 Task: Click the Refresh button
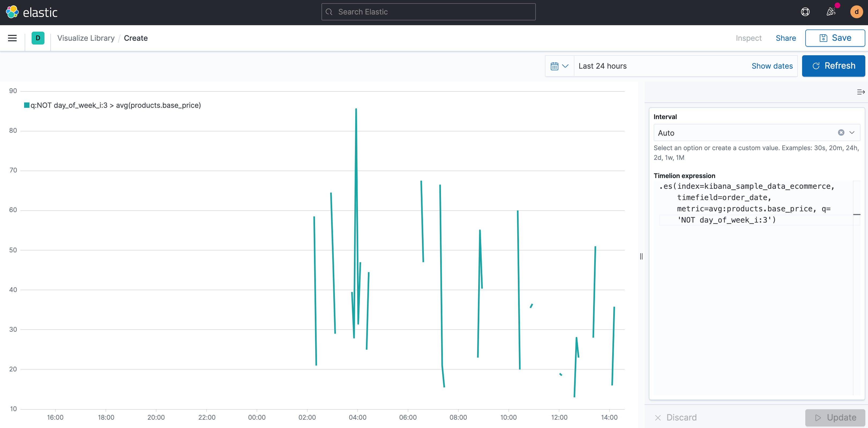coord(833,66)
